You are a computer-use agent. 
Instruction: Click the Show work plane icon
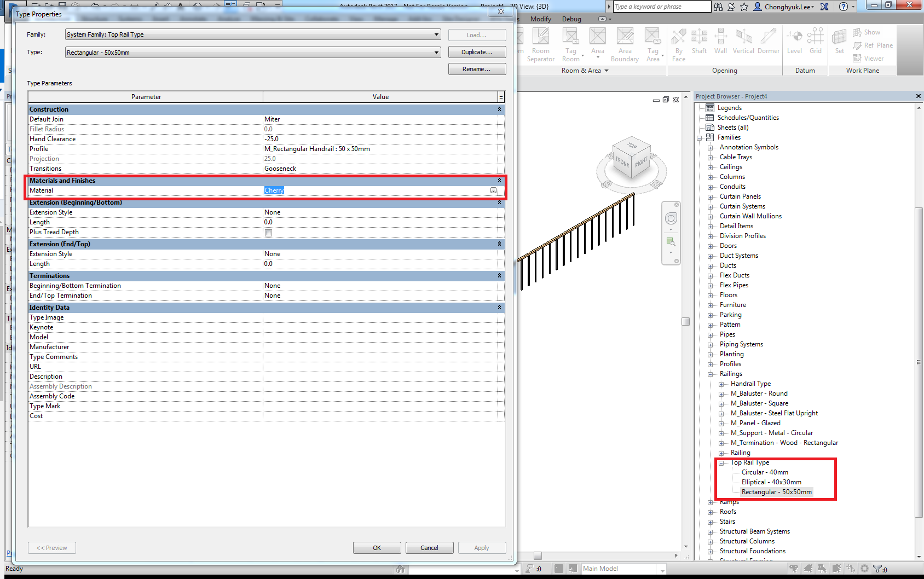tap(857, 33)
